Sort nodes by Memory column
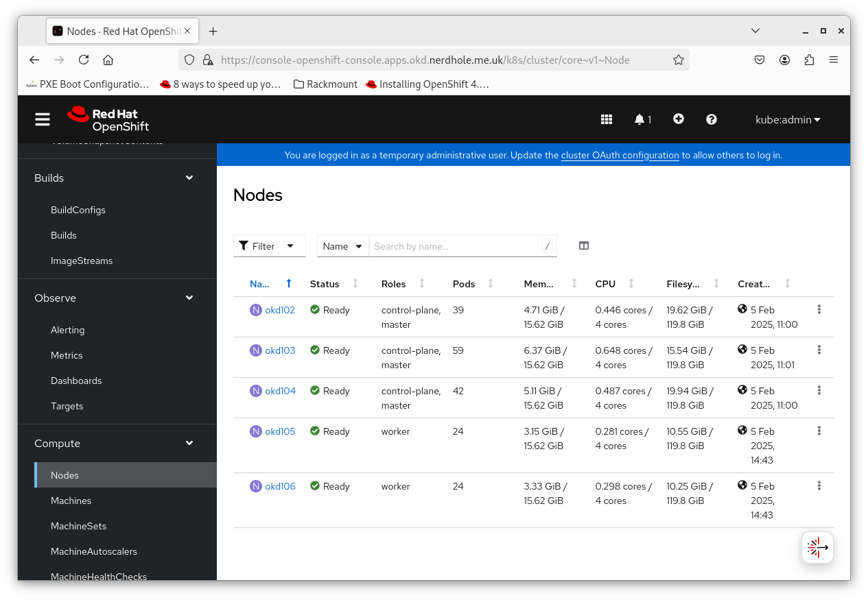 550,283
